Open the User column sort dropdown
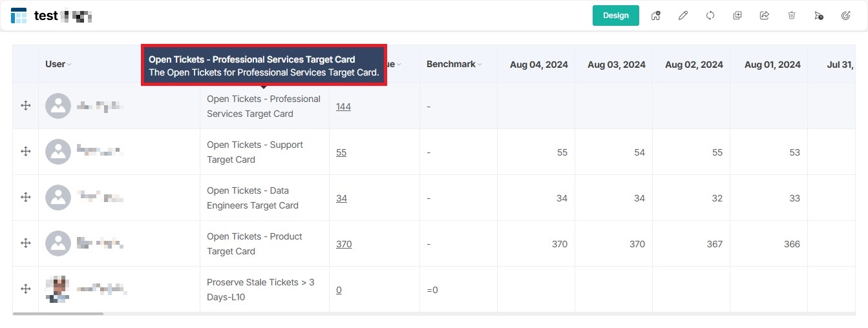 pyautogui.click(x=69, y=65)
